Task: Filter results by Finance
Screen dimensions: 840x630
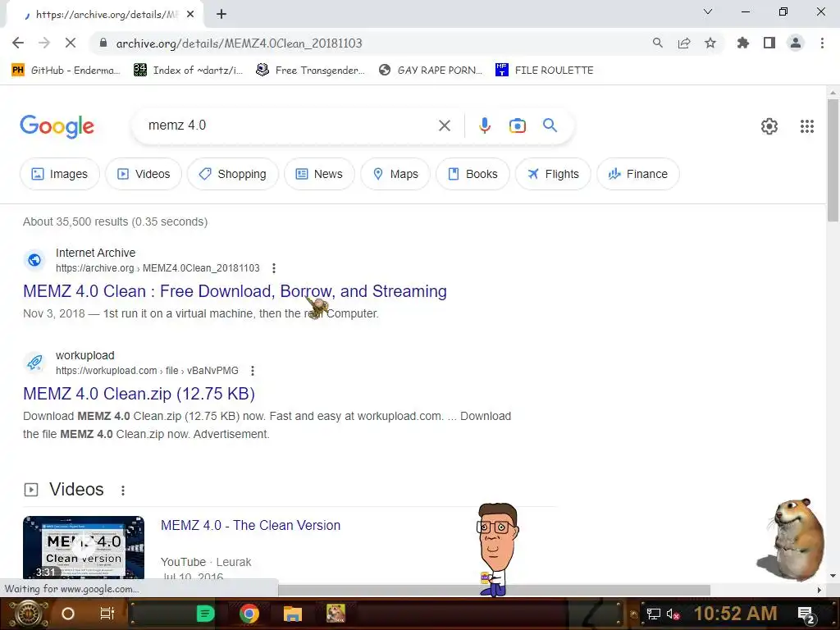Action: tap(638, 174)
